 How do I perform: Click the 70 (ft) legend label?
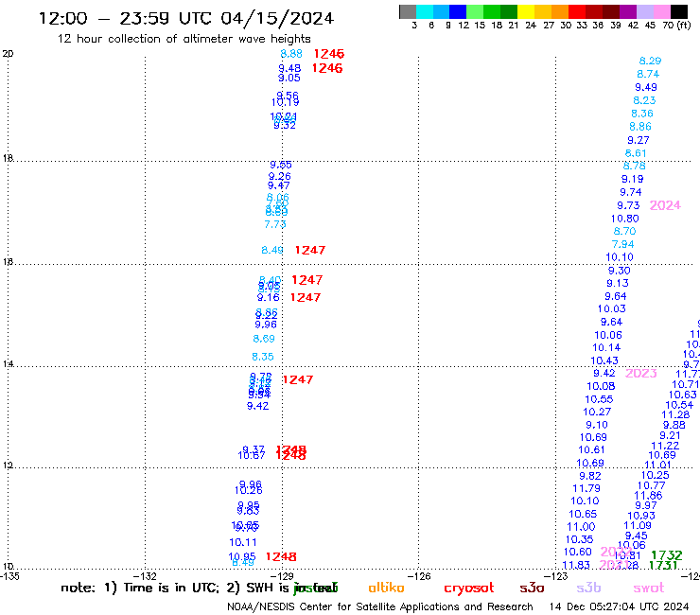point(676,26)
